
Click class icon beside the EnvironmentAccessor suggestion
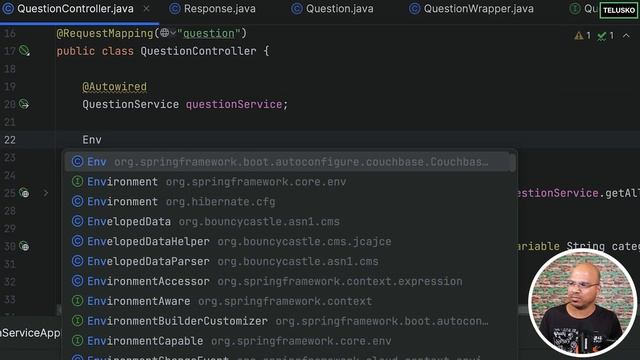point(78,281)
